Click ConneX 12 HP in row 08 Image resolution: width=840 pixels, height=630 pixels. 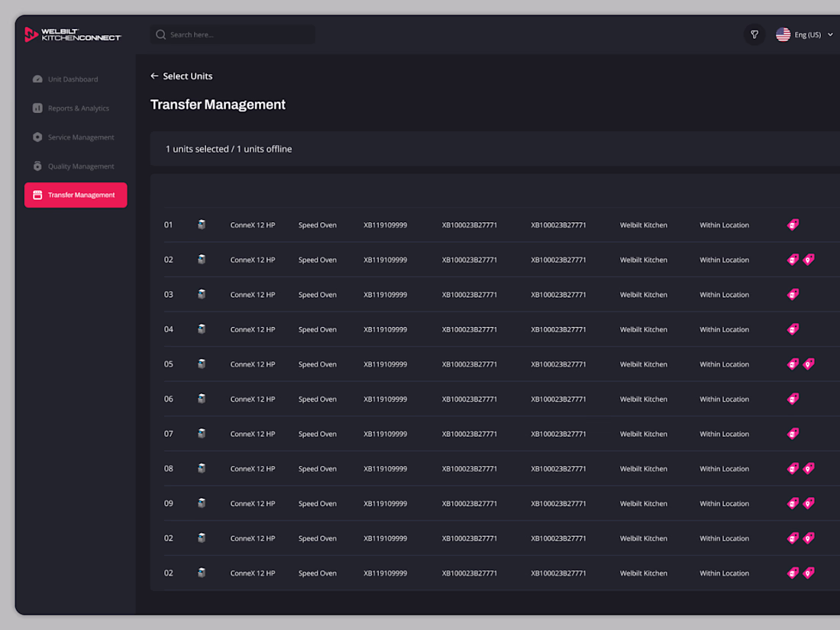coord(252,469)
